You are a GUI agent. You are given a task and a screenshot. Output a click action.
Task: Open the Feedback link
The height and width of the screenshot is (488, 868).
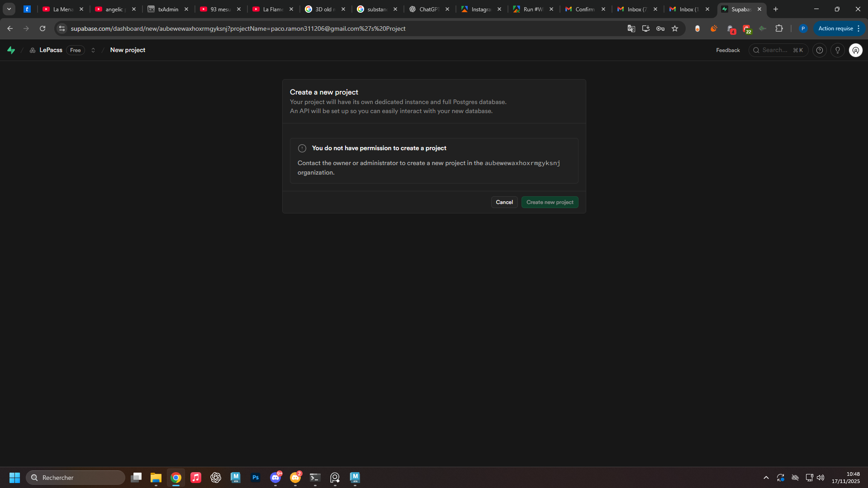(x=728, y=50)
